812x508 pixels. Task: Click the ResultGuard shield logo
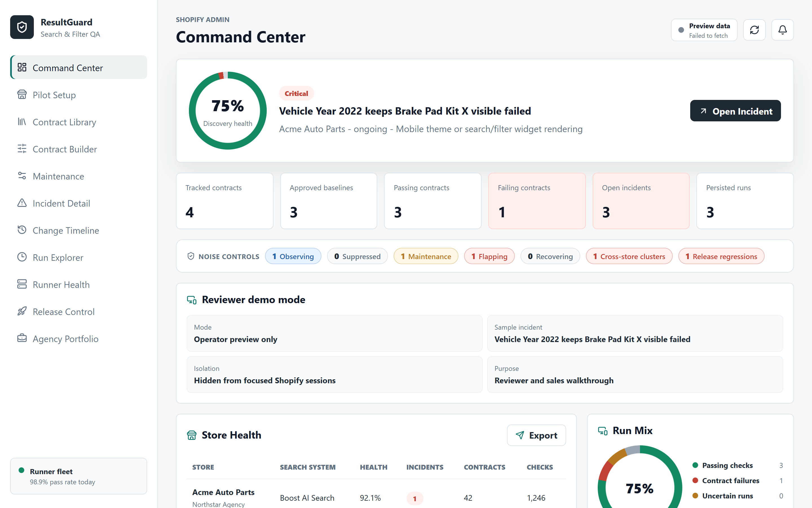click(x=22, y=27)
